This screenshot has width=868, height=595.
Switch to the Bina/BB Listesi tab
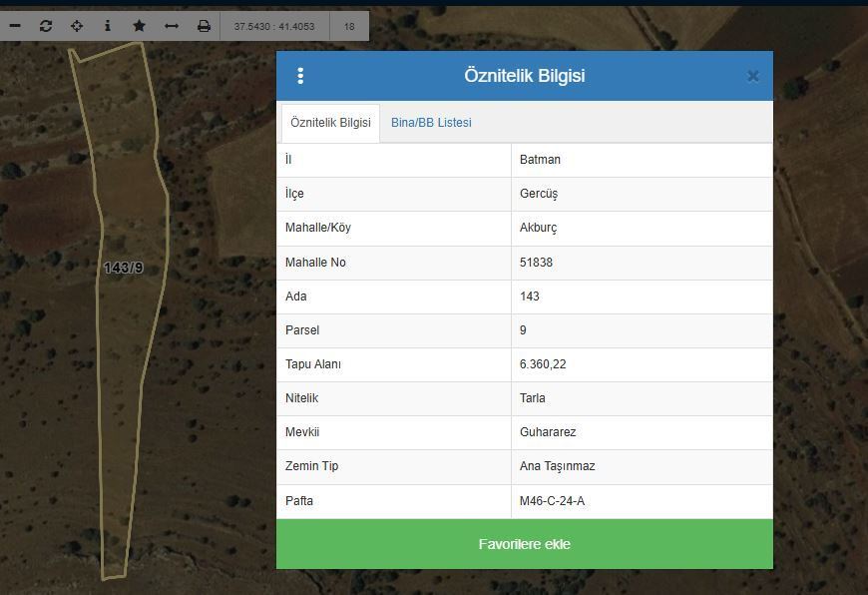[x=431, y=123]
